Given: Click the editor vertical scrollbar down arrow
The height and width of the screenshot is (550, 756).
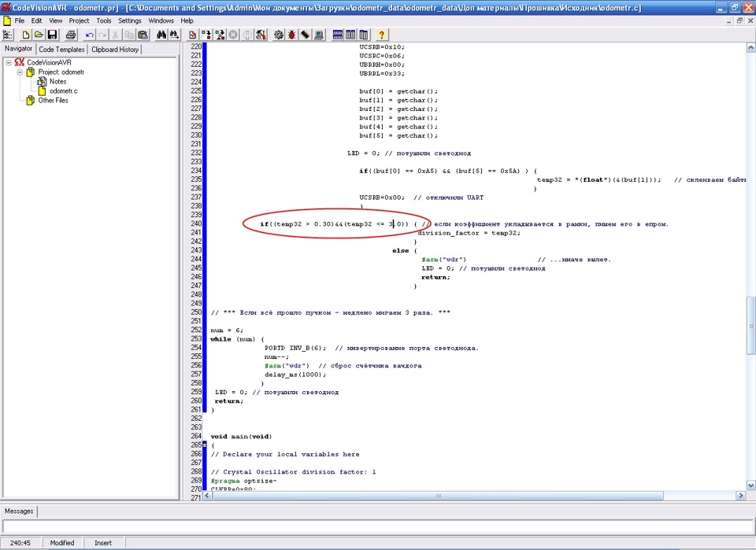Looking at the screenshot, I should (x=750, y=485).
